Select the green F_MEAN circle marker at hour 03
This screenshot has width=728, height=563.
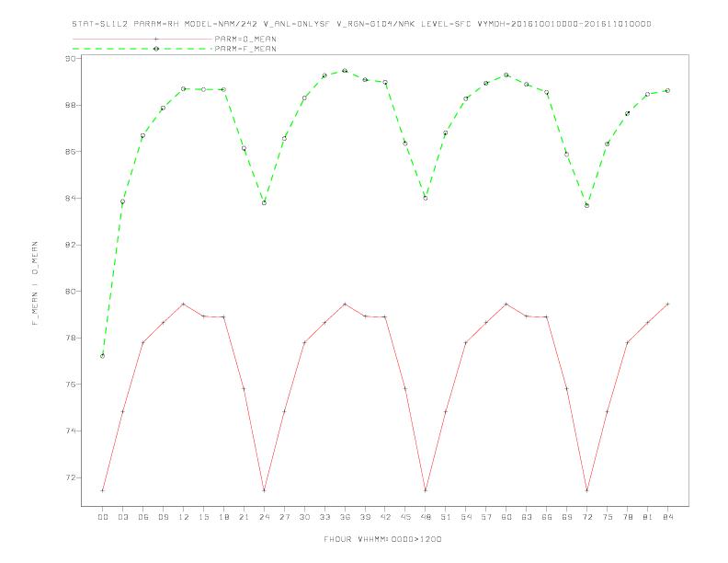122,201
